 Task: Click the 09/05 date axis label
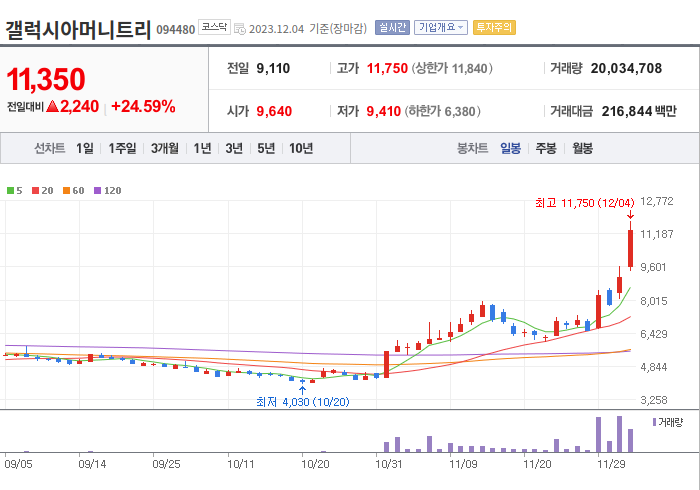coord(18,465)
